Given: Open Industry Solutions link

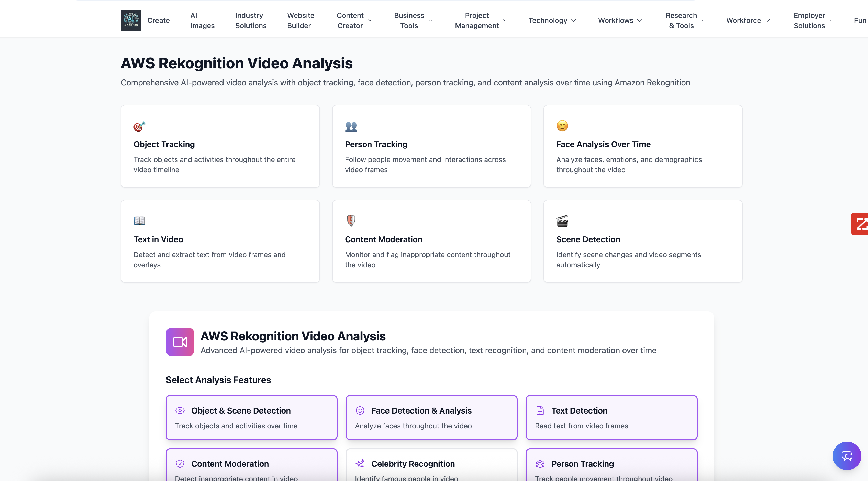Looking at the screenshot, I should 251,20.
